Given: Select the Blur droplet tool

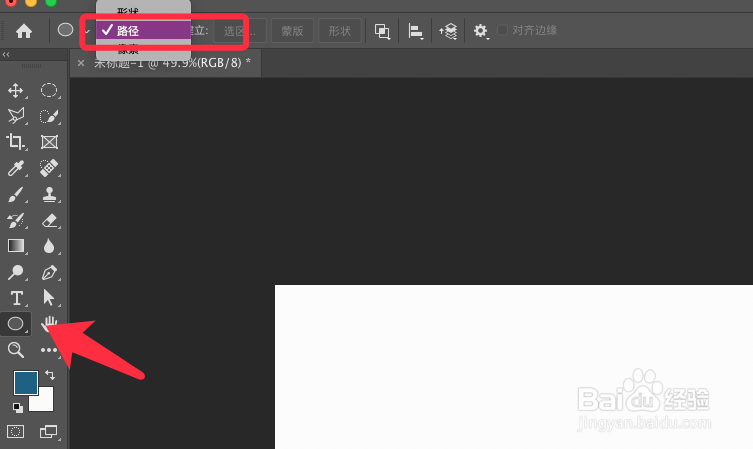Looking at the screenshot, I should click(49, 246).
